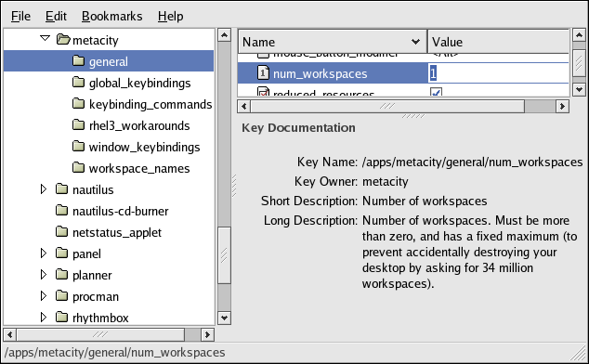Expand the panel tree node
The height and width of the screenshot is (364, 589).
(44, 253)
